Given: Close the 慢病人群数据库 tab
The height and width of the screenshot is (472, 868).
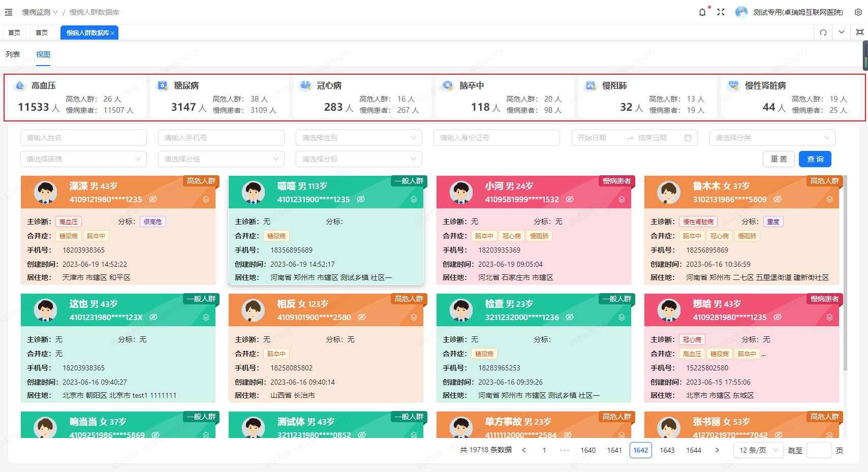Looking at the screenshot, I should pyautogui.click(x=112, y=33).
